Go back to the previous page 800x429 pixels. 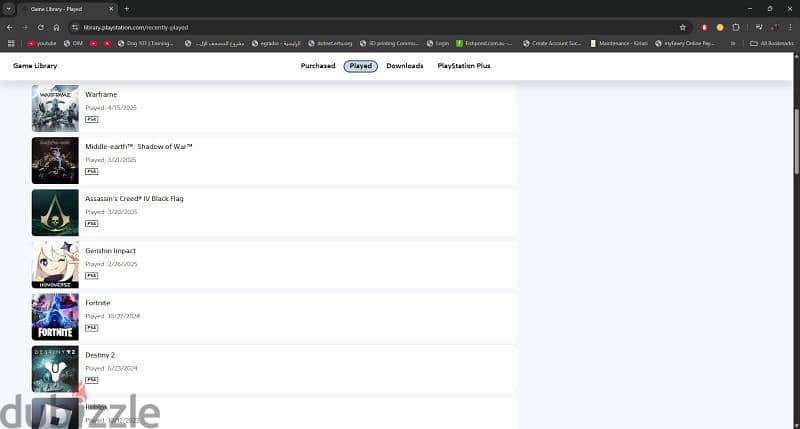pyautogui.click(x=10, y=28)
